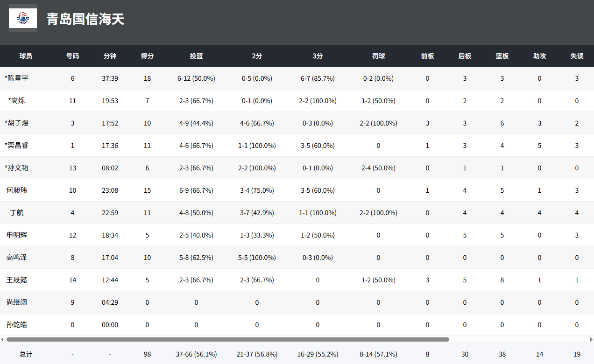
Task: Click the 3分 column header
Action: tap(318, 56)
